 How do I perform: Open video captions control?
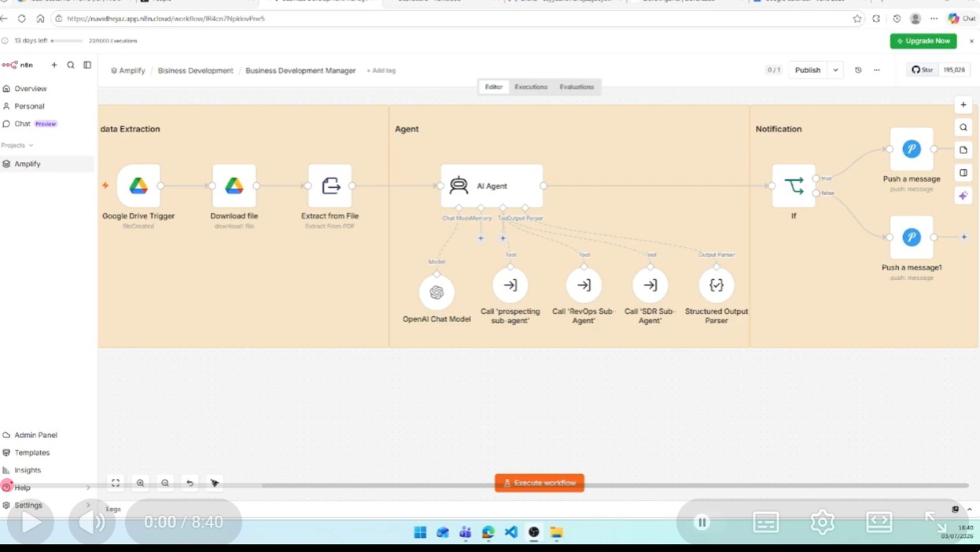point(766,522)
